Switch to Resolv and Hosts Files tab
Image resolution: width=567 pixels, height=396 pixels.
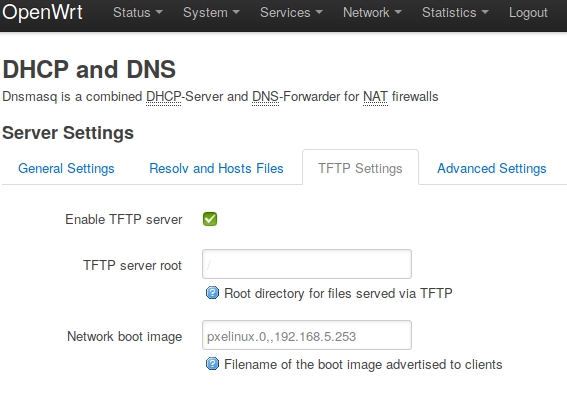(216, 169)
